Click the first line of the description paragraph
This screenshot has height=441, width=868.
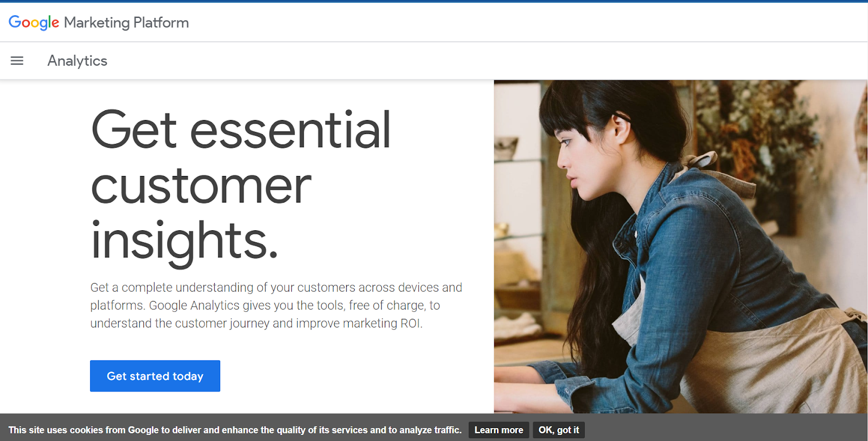(276, 287)
